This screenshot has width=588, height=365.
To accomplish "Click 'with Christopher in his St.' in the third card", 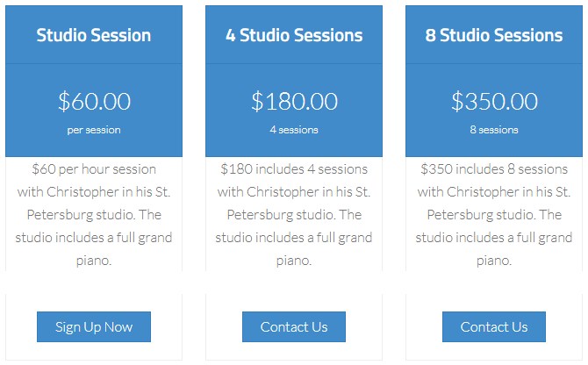I will pyautogui.click(x=494, y=192).
